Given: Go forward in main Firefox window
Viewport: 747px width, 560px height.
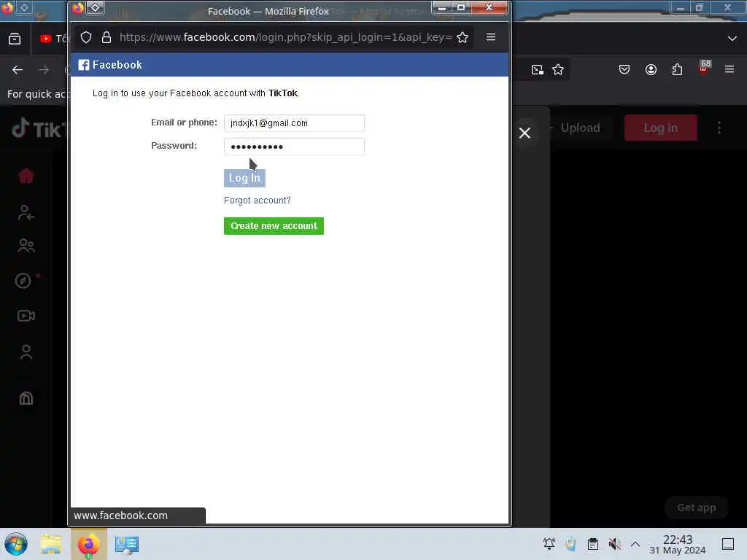Looking at the screenshot, I should point(44,70).
